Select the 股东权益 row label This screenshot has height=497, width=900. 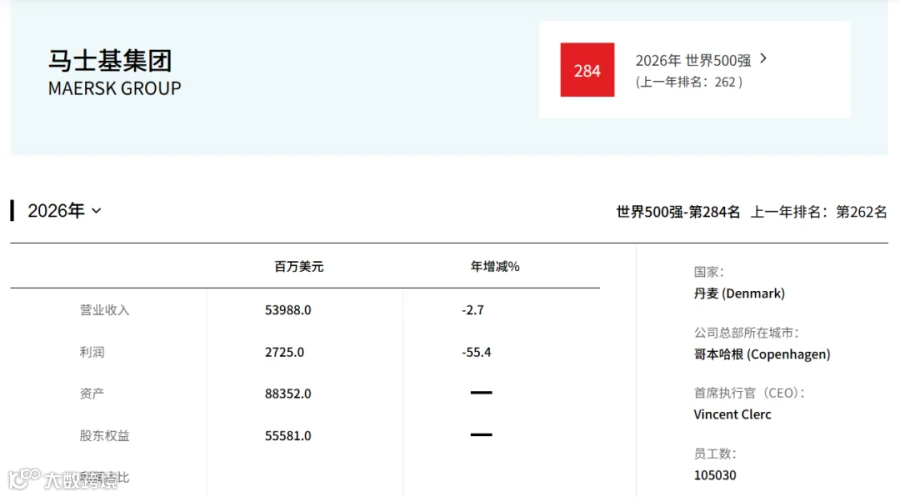click(104, 436)
